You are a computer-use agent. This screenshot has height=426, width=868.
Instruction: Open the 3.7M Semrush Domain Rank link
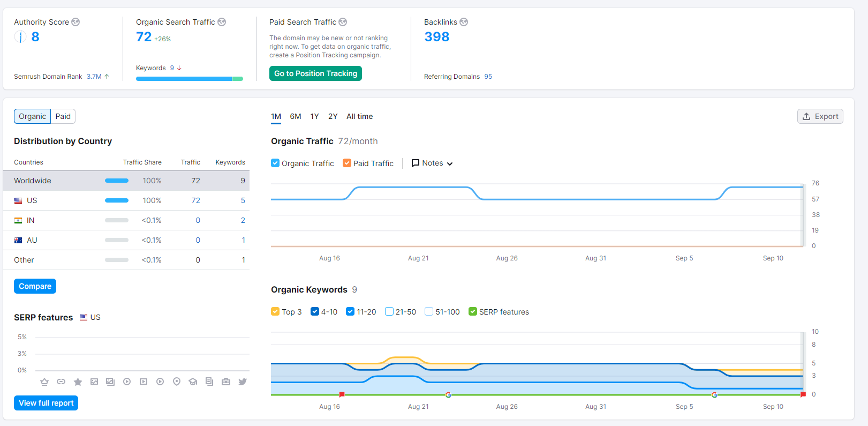pyautogui.click(x=94, y=77)
